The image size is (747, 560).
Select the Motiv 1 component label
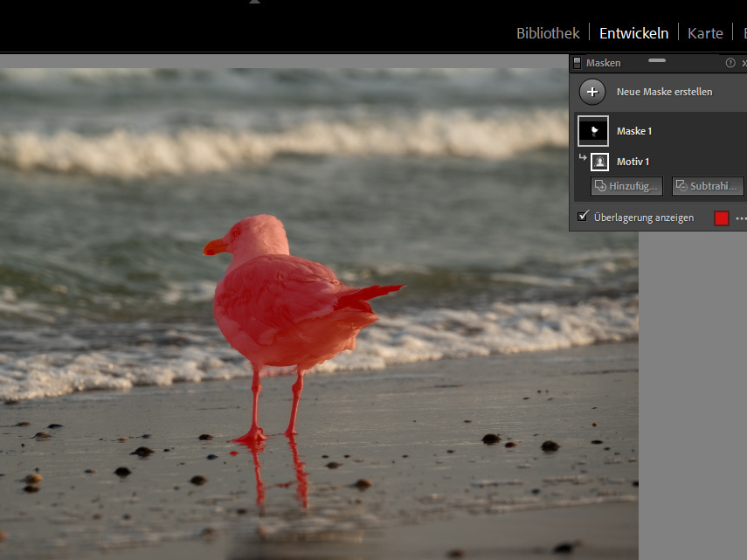[633, 162]
